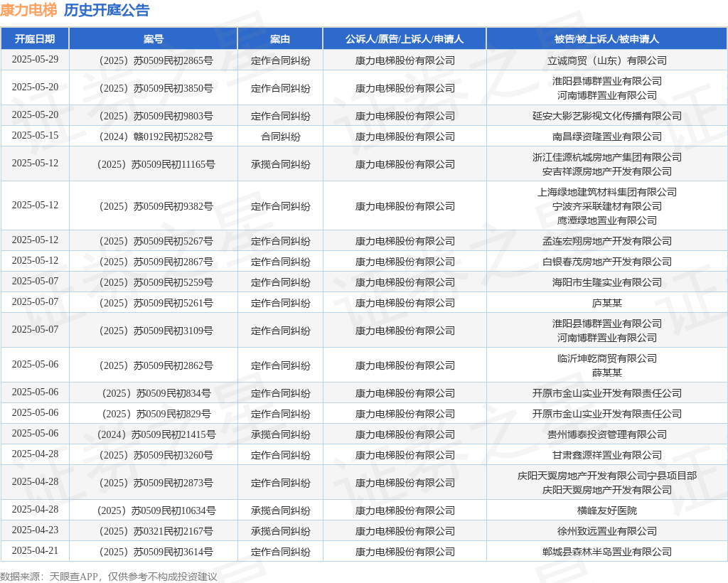Click defendant 白银春茂房地产开发有限公司
The image size is (728, 583).
coord(607,262)
